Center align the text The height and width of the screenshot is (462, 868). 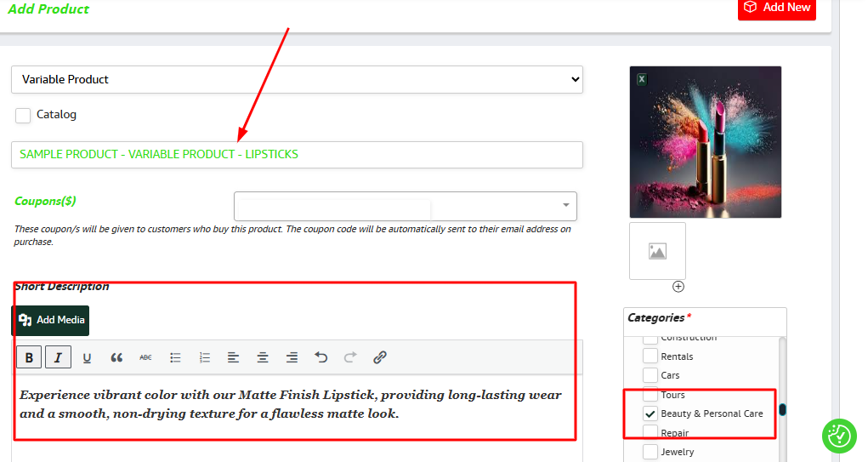pos(263,358)
